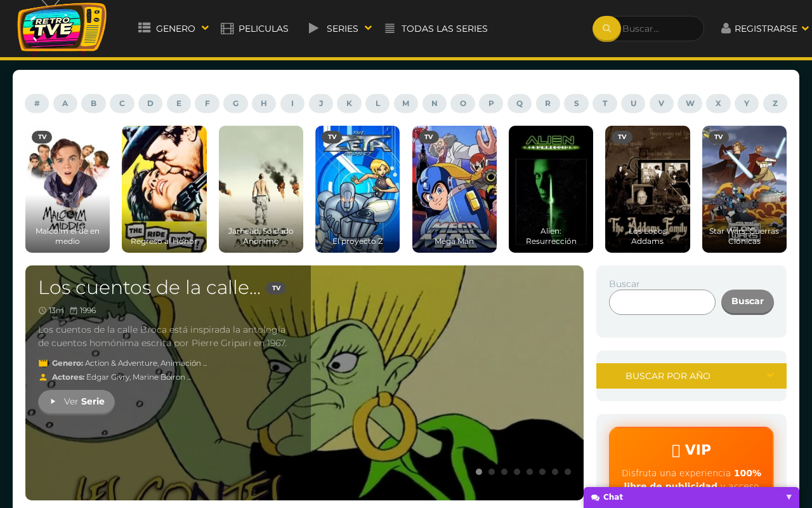The height and width of the screenshot is (508, 812).
Task: Filter titles by letter A
Action: click(65, 104)
